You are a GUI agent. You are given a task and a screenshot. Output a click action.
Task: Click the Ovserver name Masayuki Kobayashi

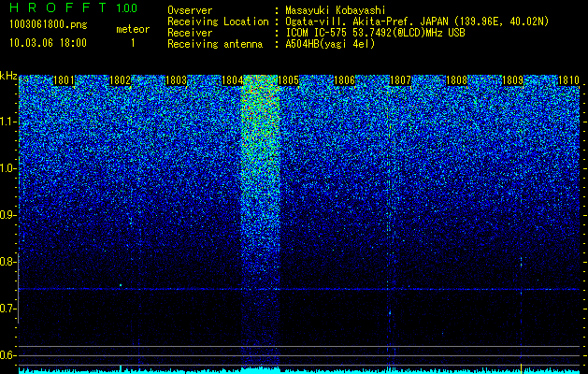click(336, 10)
